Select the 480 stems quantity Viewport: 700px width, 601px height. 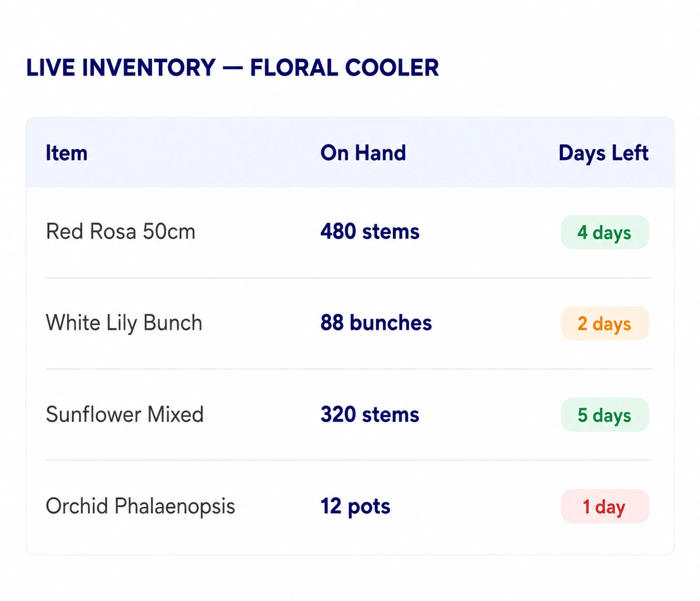(370, 231)
